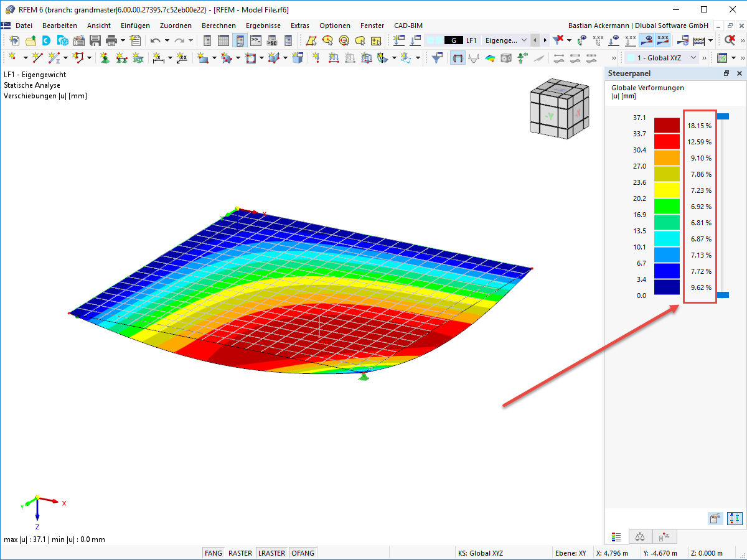This screenshot has width=747, height=560.
Task: Toggle the color scale sliders button in panel
Action: 735,518
